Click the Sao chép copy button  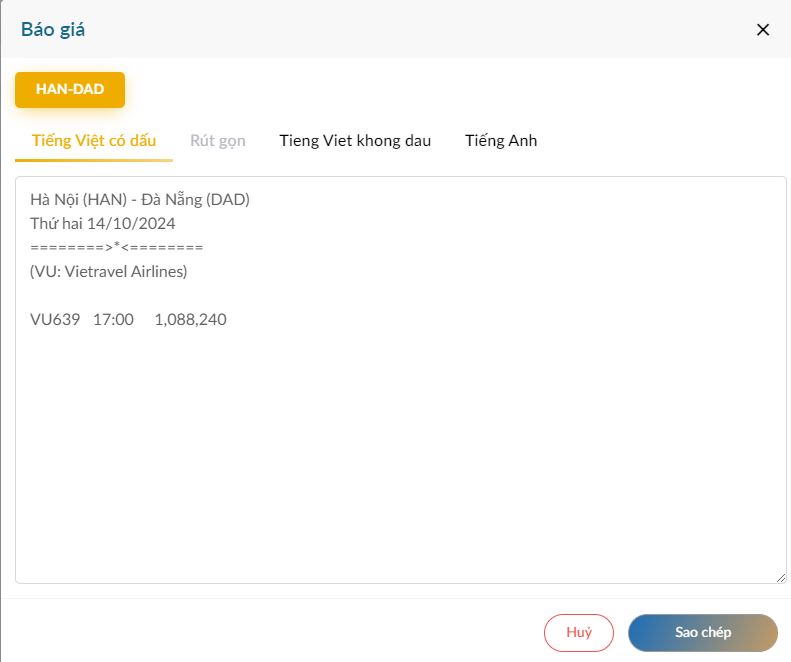(702, 632)
